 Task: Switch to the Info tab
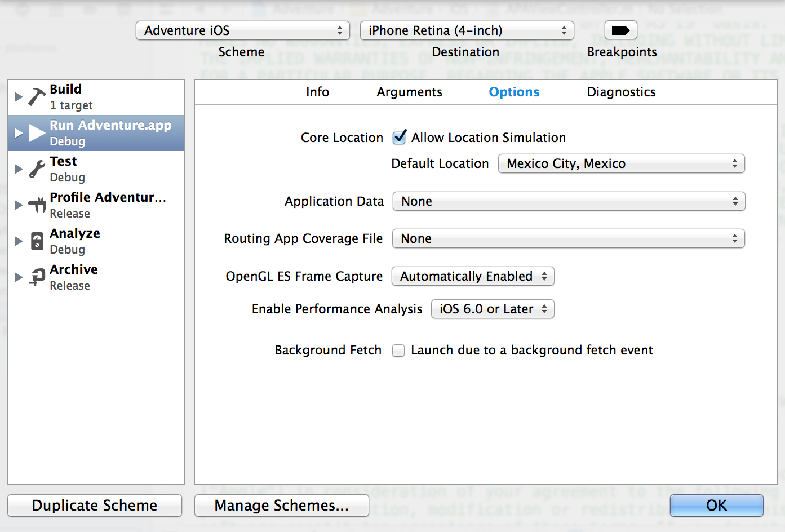point(318,92)
